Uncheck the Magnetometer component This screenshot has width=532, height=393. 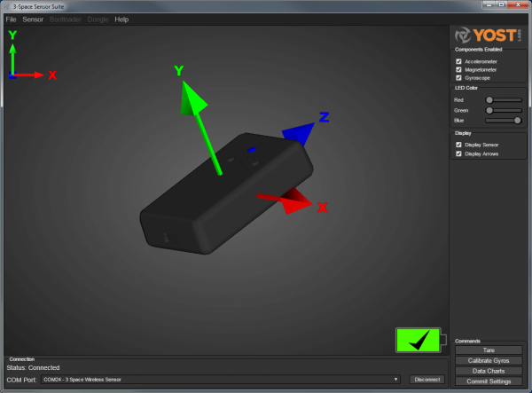click(x=458, y=70)
